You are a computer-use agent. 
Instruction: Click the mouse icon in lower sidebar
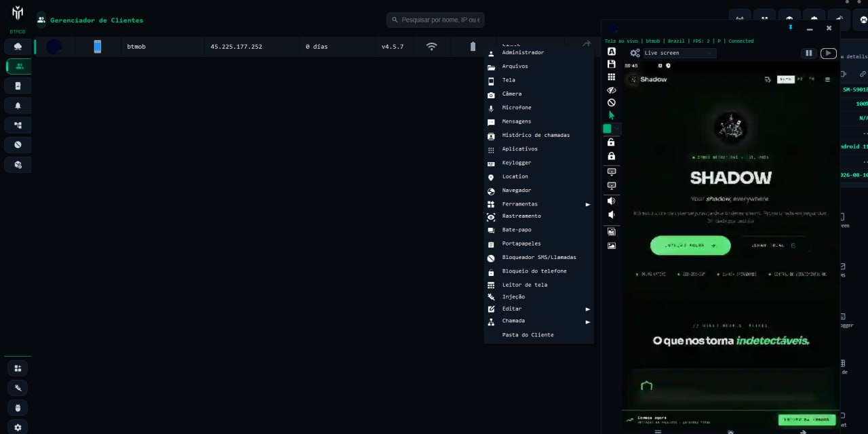click(x=18, y=408)
